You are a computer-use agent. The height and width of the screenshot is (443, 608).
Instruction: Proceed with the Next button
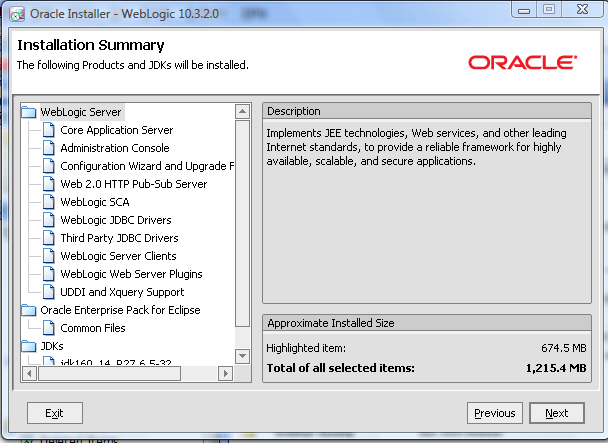click(557, 413)
